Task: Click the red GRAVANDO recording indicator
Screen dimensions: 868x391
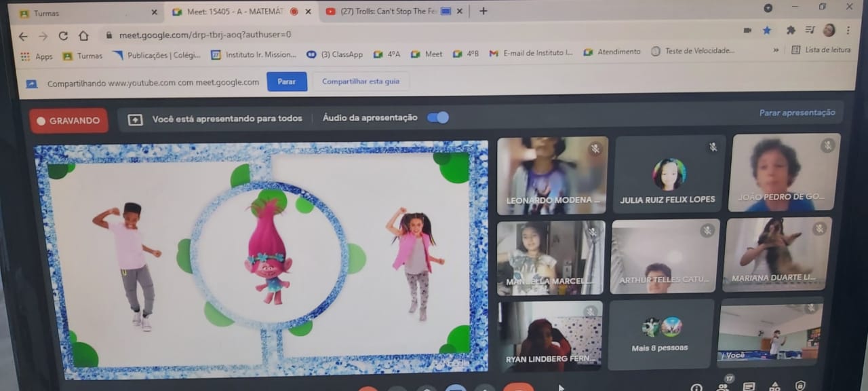Action: (68, 121)
